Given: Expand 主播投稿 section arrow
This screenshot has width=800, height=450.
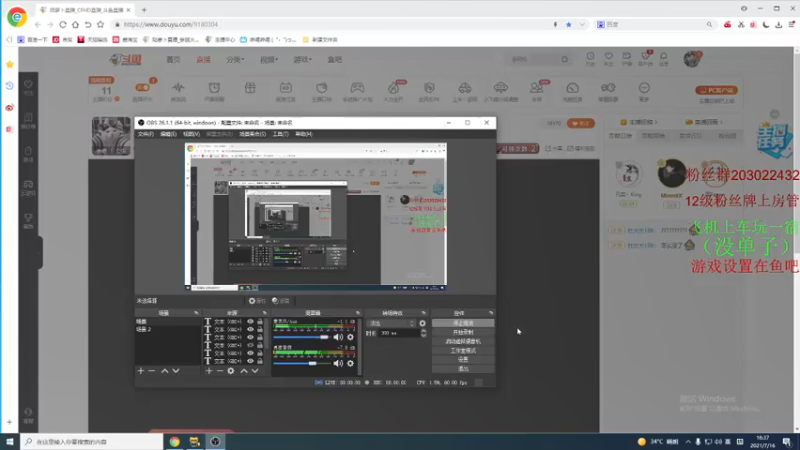Looking at the screenshot, I should point(656,122).
